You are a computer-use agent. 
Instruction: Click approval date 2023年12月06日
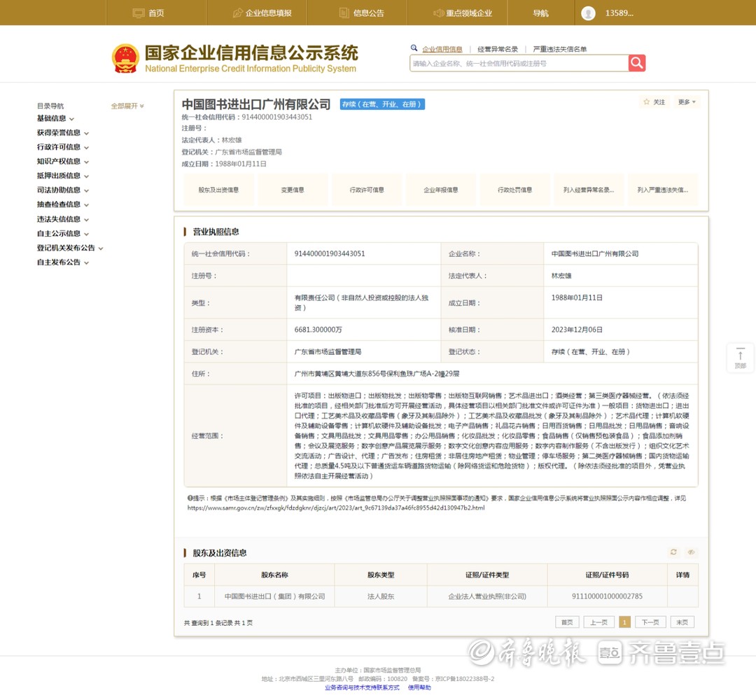tap(577, 330)
